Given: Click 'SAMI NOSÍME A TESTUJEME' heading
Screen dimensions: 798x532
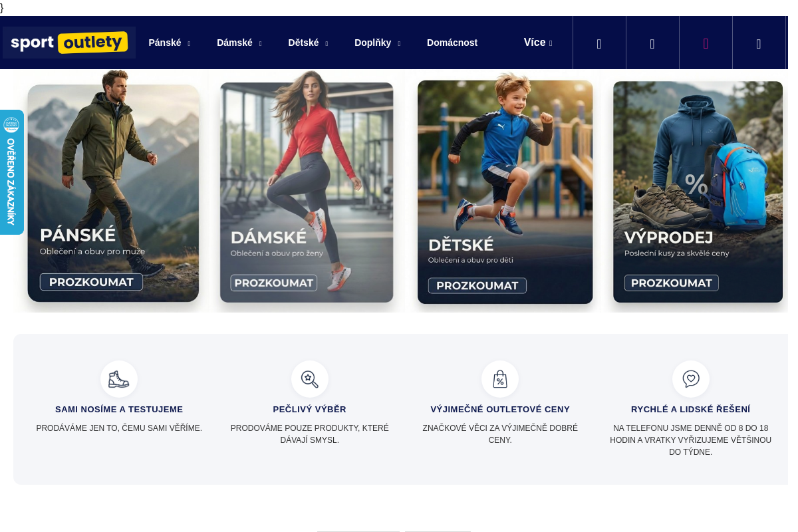Looking at the screenshot, I should tap(119, 410).
